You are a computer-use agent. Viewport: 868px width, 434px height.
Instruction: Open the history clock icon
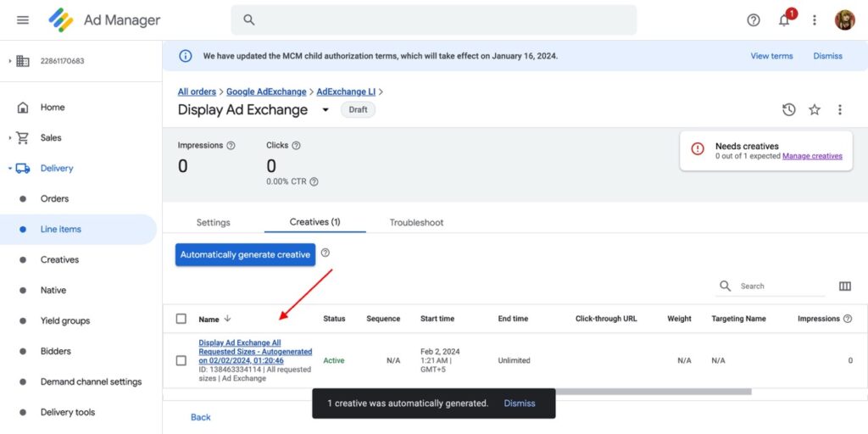point(788,109)
